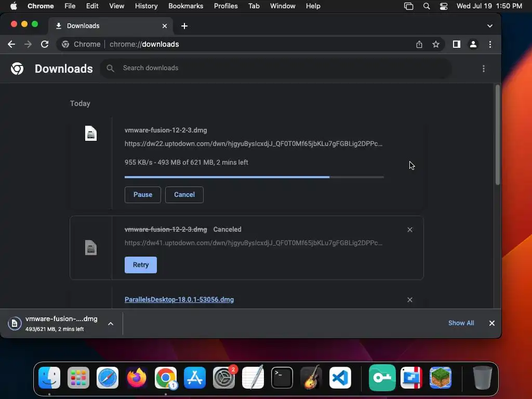Screen dimensions: 532x399
Task: Reload the downloads page
Action: (45, 44)
